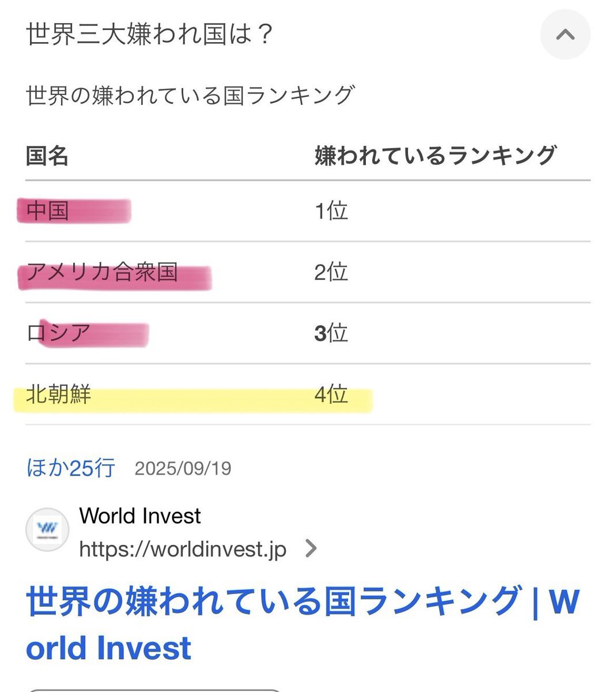Click the 2025/09/19 date text

(x=183, y=468)
